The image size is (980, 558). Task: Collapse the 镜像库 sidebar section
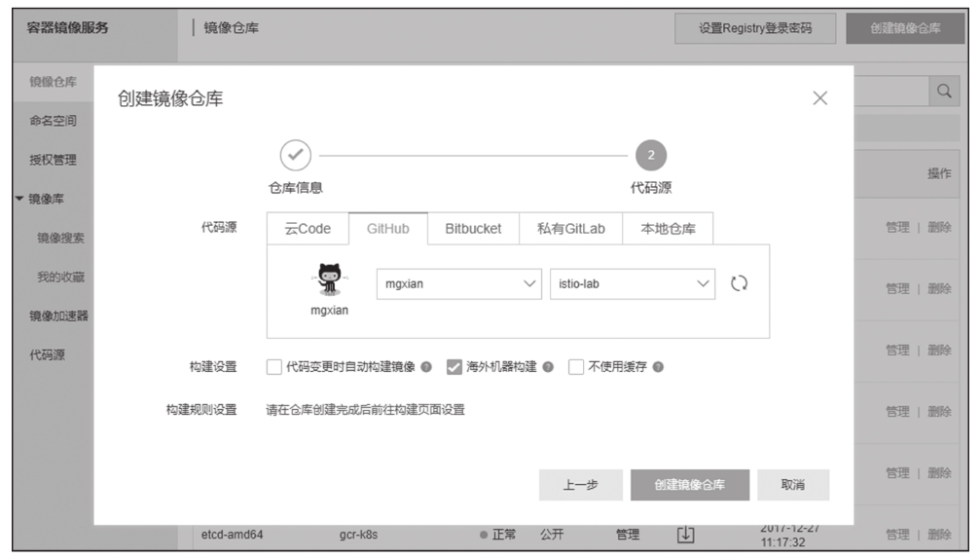20,199
